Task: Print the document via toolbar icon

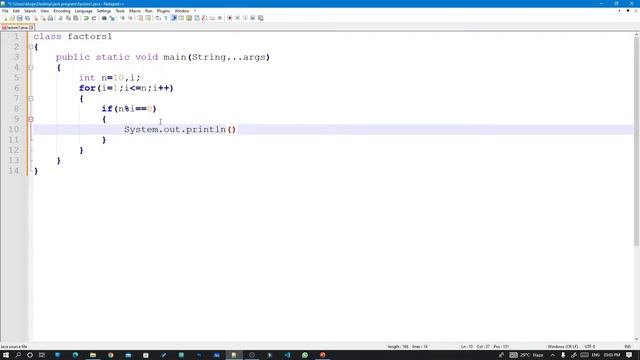Action: tap(50, 18)
